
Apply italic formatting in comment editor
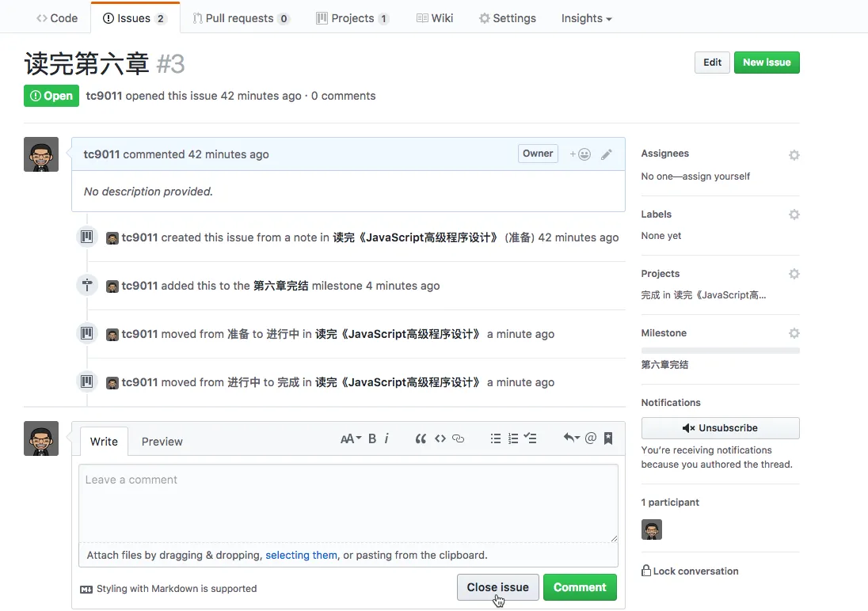(x=386, y=438)
